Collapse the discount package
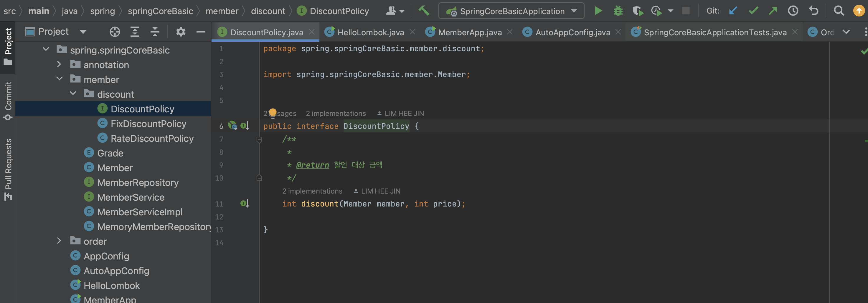Screen dimensions: 868x303 coord(73,94)
